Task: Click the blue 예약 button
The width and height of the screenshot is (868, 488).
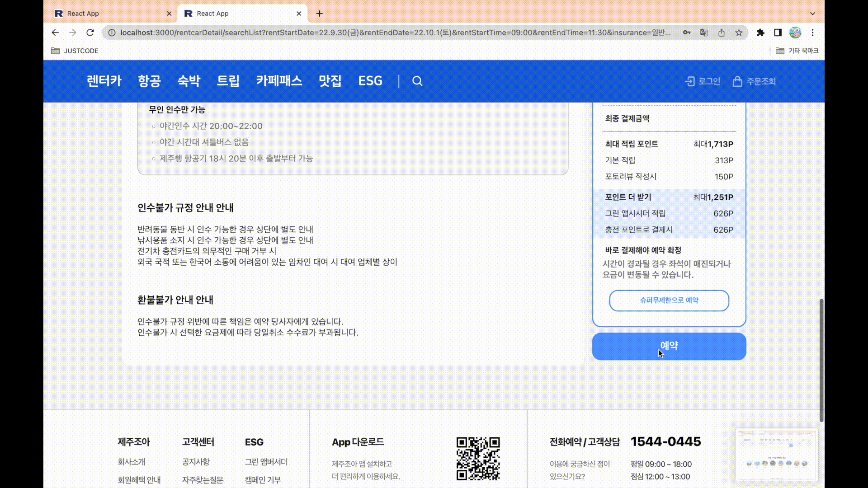Action: point(669,347)
